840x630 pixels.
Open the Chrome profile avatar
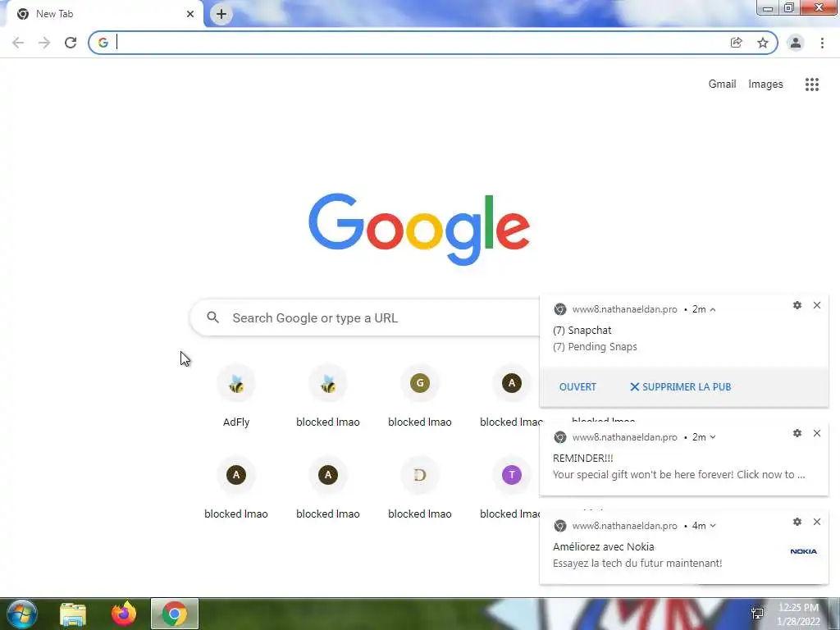point(796,43)
